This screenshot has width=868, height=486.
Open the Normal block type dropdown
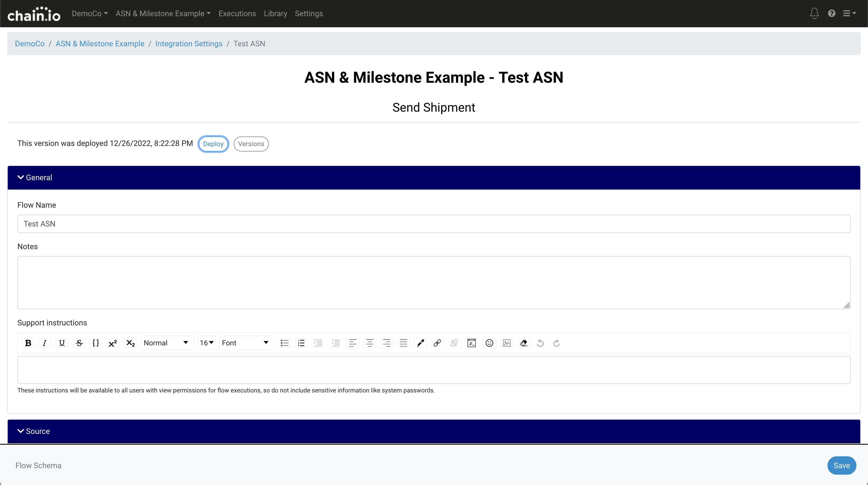pos(166,343)
